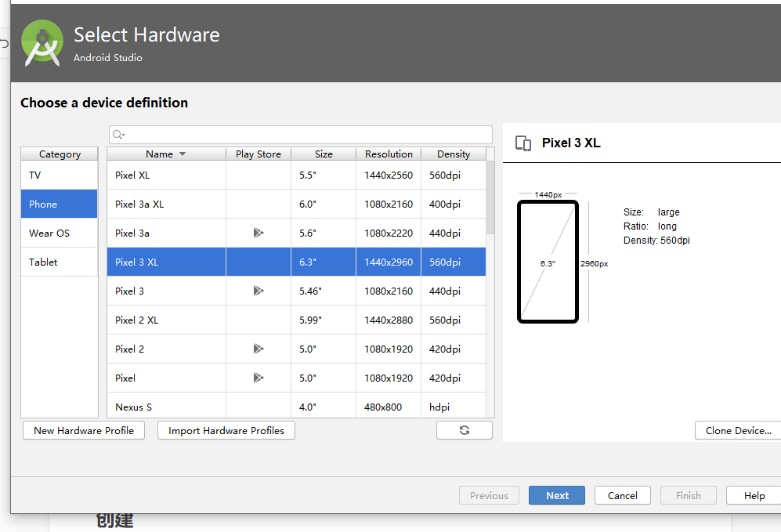Select the Wear OS category

tap(60, 233)
